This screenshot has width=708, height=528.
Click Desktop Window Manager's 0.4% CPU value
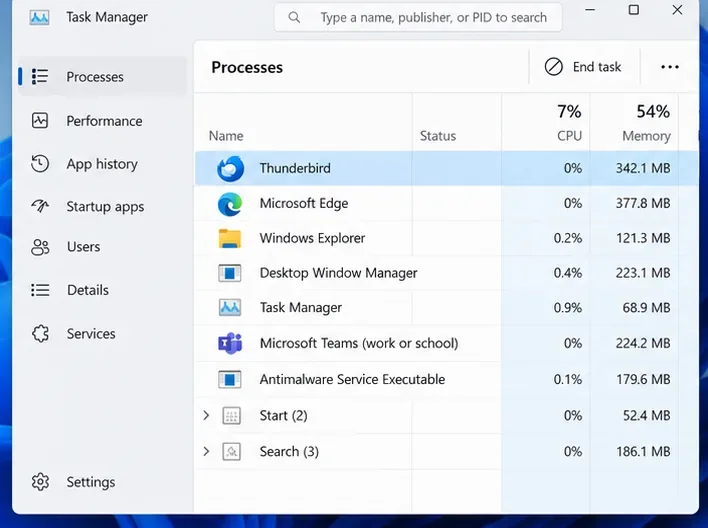pos(568,273)
